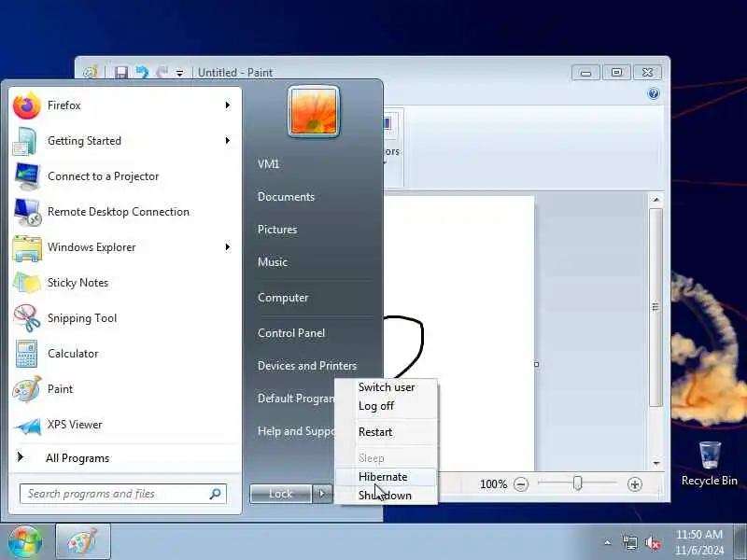This screenshot has width=747, height=560.
Task: Open VM1 user folder
Action: [268, 164]
